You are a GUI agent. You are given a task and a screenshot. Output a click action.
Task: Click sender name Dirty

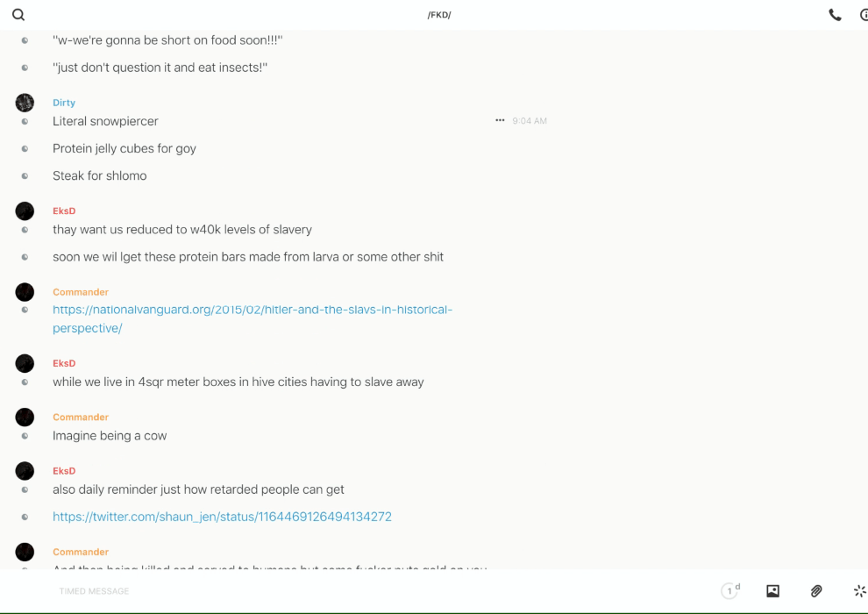pos(64,103)
